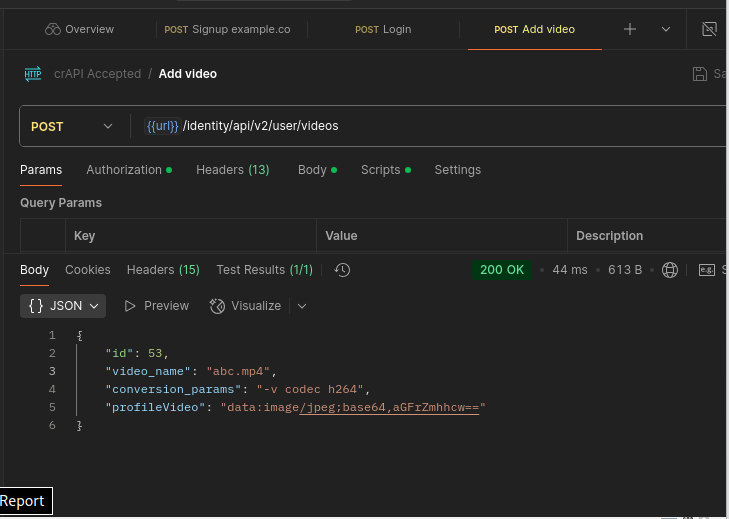Open the Test Results (1/1) tab
The width and height of the screenshot is (729, 519).
point(265,270)
